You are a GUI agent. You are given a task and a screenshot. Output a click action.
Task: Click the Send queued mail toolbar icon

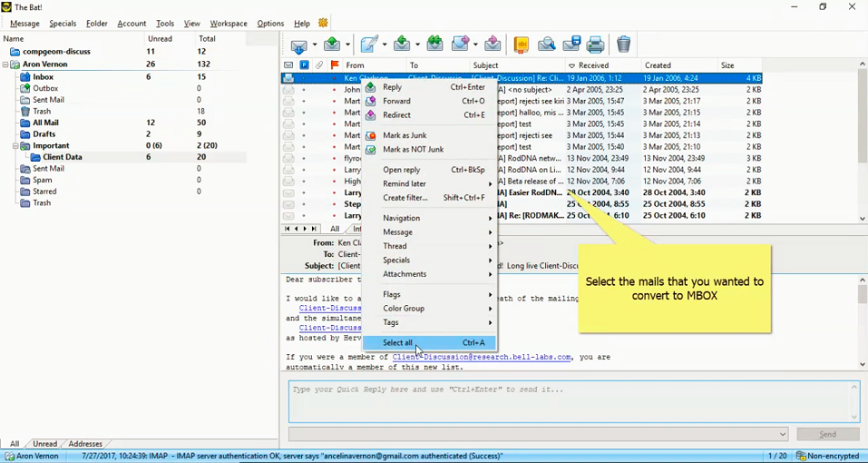(x=332, y=44)
